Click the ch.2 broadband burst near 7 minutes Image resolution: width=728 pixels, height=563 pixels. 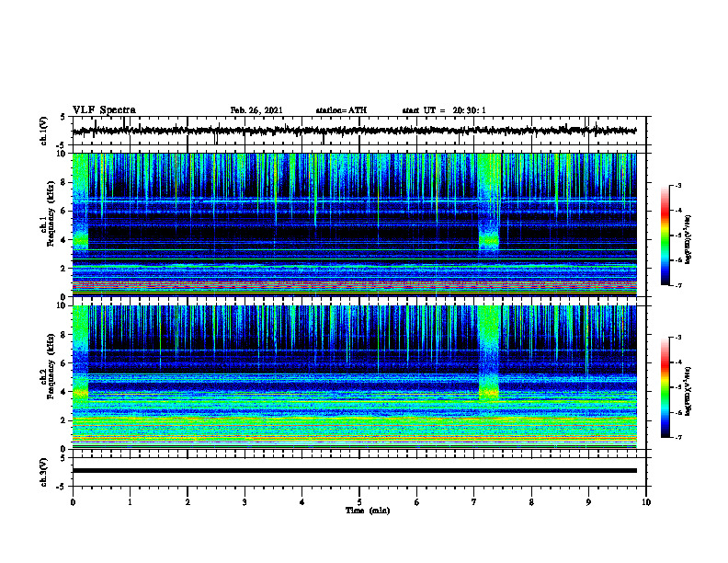click(489, 354)
